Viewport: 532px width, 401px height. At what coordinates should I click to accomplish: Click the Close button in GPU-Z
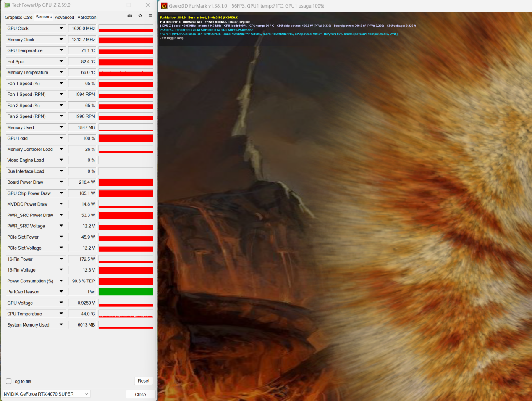tap(140, 395)
